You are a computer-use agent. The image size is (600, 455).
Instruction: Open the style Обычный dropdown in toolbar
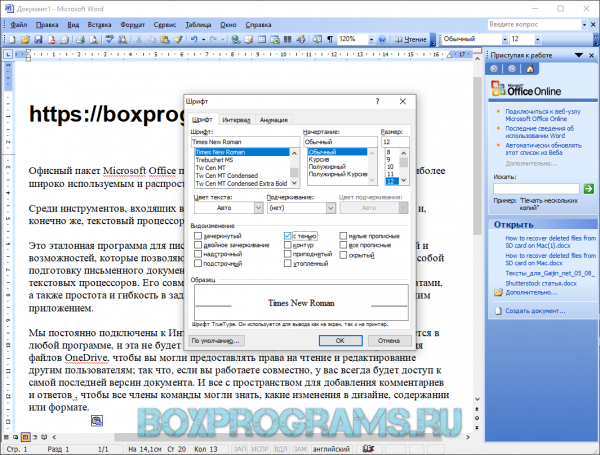point(505,39)
